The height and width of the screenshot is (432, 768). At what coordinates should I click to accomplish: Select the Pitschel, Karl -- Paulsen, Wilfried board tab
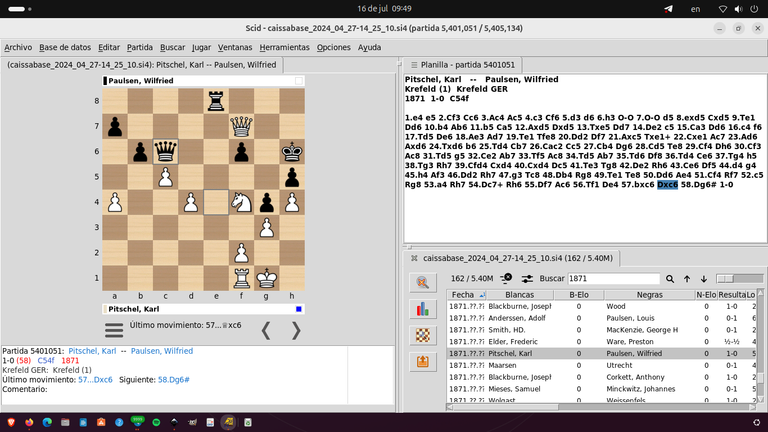142,65
